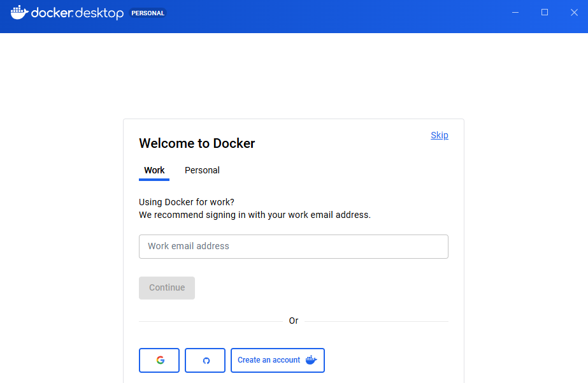Screen dimensions: 588x383
Task: Click the Welcome to Docker heading
Action: click(197, 143)
